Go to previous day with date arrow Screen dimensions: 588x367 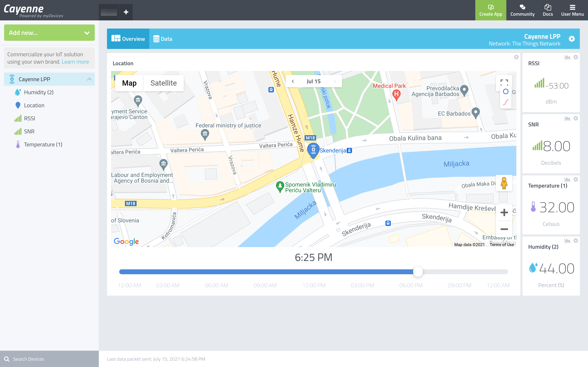(293, 81)
